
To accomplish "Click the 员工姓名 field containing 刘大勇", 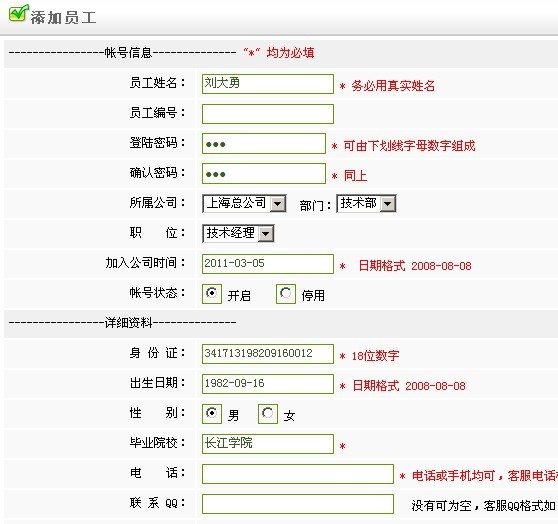I will [x=268, y=84].
